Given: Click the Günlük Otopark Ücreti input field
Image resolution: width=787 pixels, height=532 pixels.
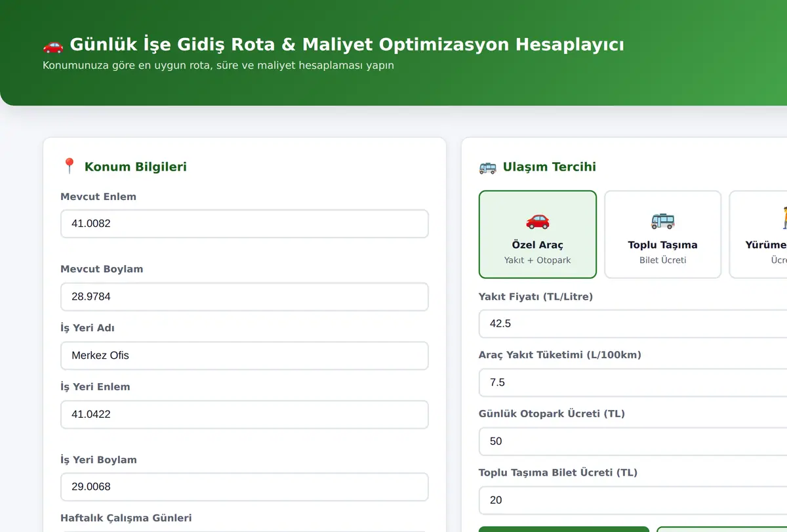Looking at the screenshot, I should pyautogui.click(x=633, y=441).
